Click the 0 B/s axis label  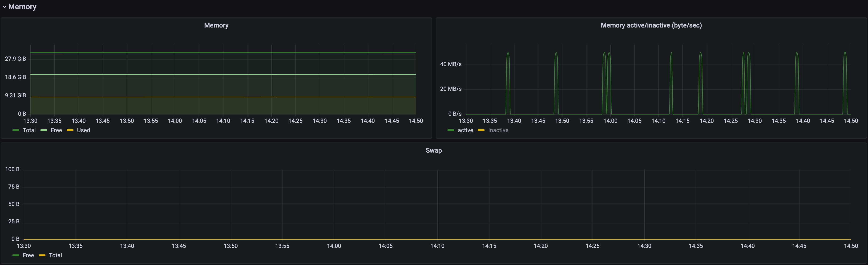click(x=455, y=114)
